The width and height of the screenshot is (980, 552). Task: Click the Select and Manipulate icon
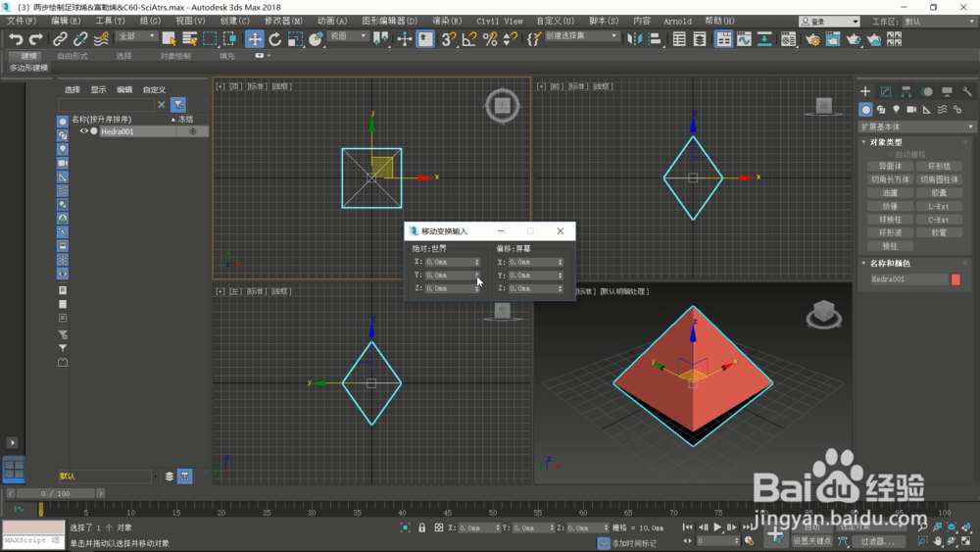click(405, 39)
